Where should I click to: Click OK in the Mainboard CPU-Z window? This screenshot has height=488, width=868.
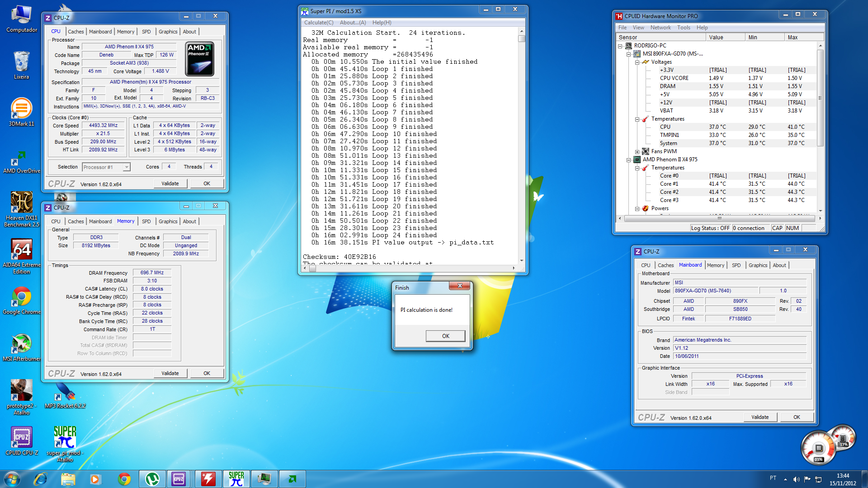[x=797, y=417]
